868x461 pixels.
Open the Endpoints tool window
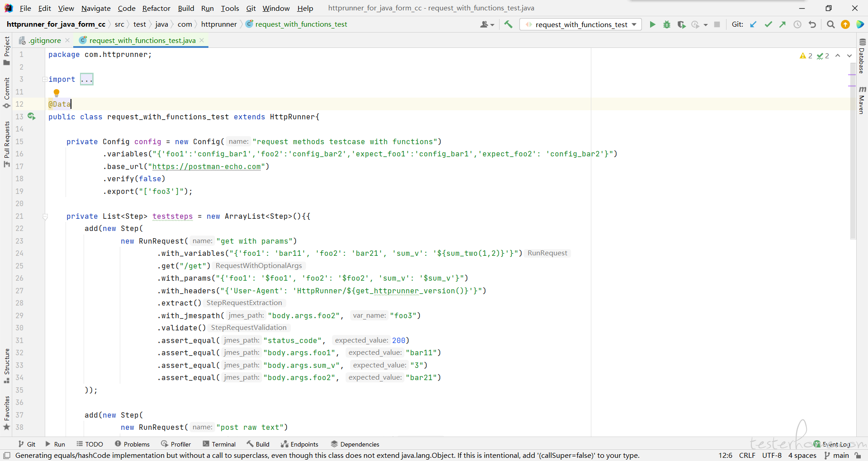point(299,444)
